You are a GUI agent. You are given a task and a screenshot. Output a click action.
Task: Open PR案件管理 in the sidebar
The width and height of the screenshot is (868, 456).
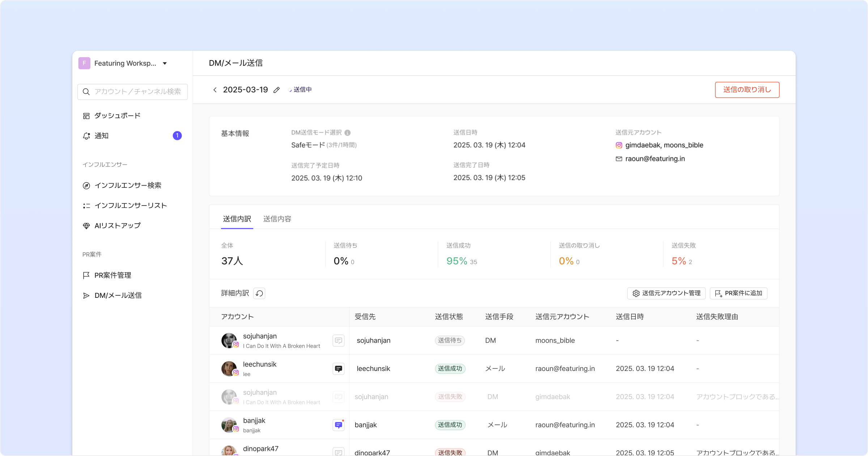pos(112,275)
